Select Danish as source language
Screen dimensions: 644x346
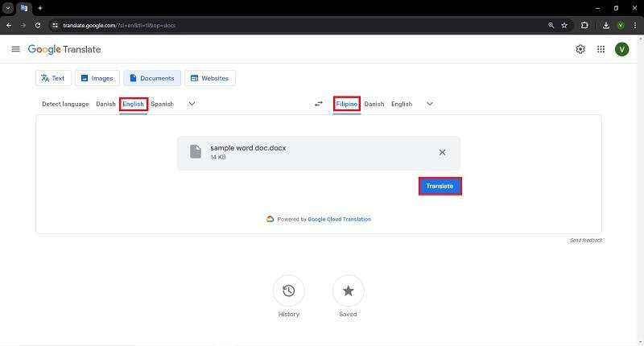pyautogui.click(x=105, y=104)
